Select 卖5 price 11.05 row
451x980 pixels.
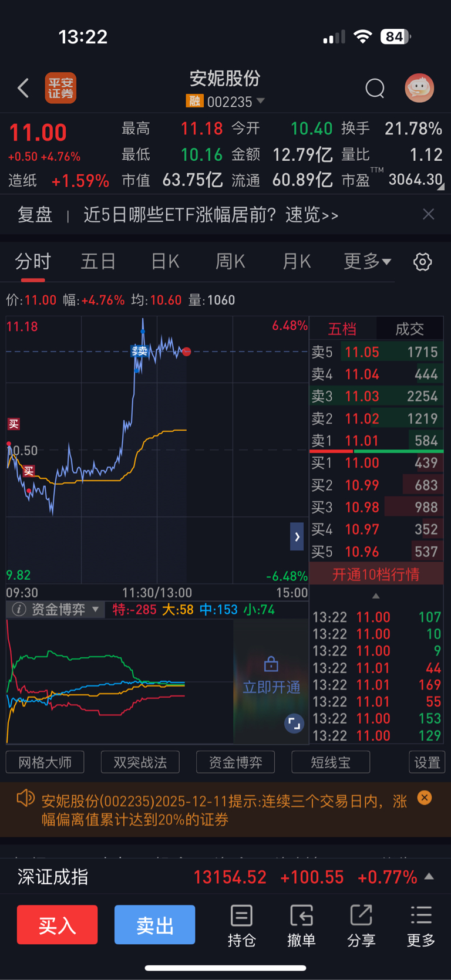coord(376,352)
